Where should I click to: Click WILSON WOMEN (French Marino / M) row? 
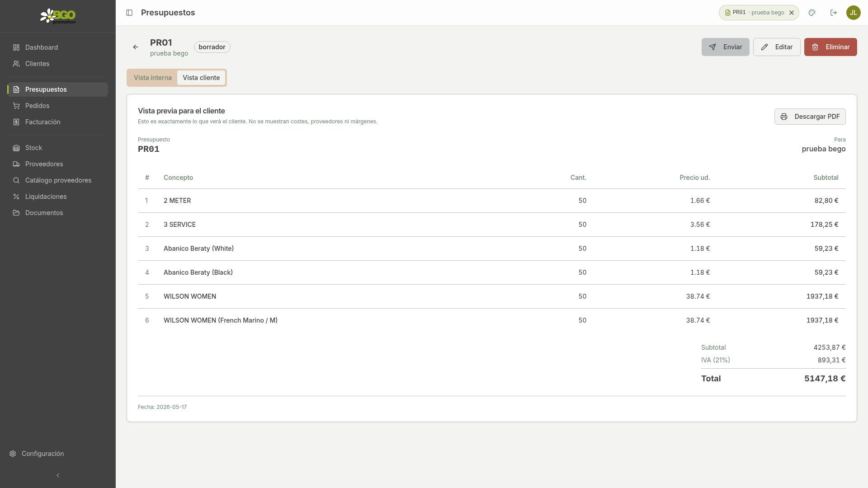tap(491, 320)
